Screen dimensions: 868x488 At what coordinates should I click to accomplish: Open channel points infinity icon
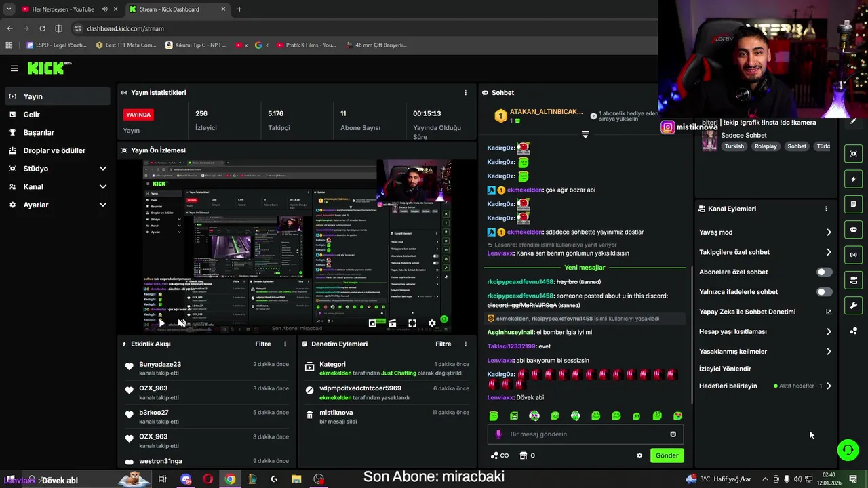coord(499,455)
